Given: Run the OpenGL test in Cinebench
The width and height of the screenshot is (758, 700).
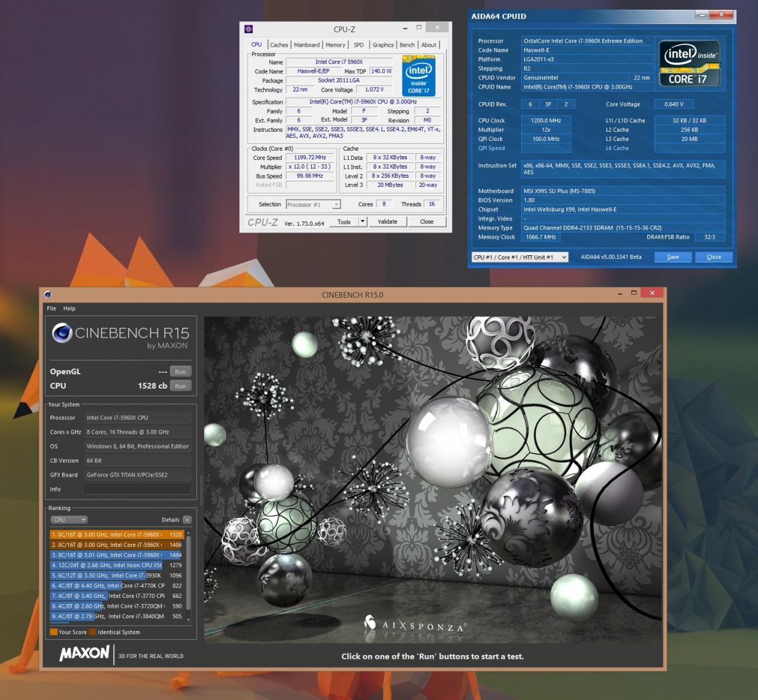Looking at the screenshot, I should (180, 372).
